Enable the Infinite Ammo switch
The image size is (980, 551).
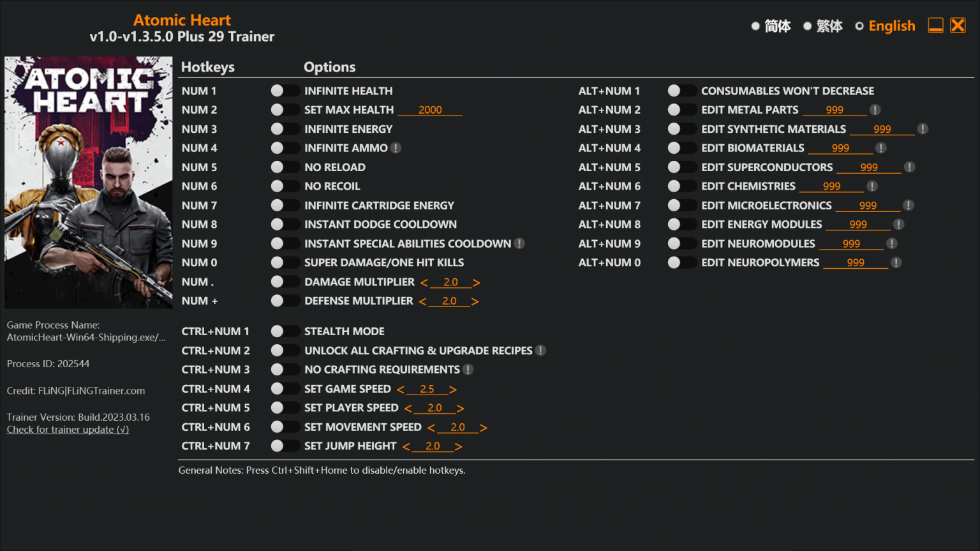coord(285,148)
